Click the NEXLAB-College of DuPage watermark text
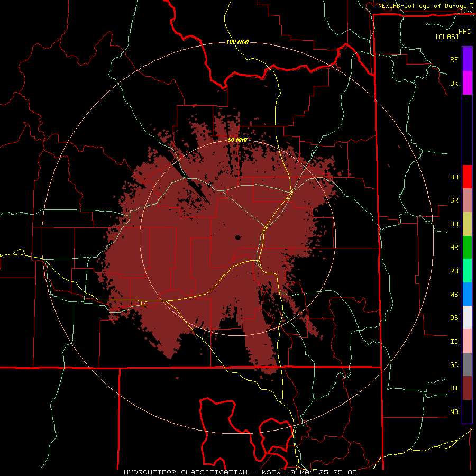This screenshot has width=476, height=476. pyautogui.click(x=422, y=6)
